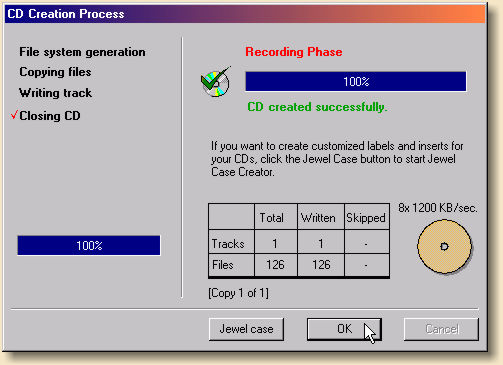Click the Copy 1 of 1 label
Viewport: 503px width, 365px height.
(238, 293)
